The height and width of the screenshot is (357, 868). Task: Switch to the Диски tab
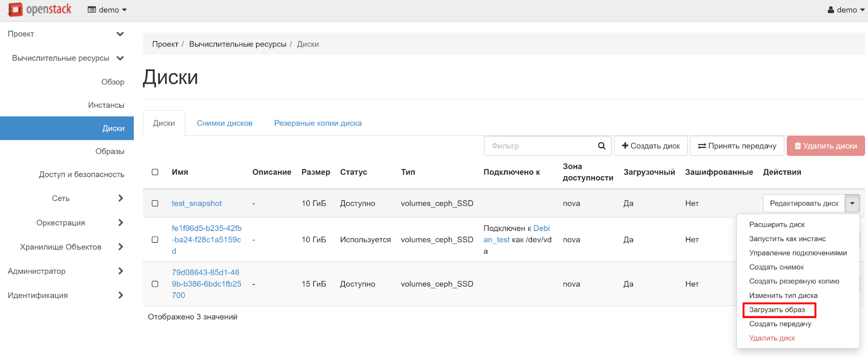[164, 123]
